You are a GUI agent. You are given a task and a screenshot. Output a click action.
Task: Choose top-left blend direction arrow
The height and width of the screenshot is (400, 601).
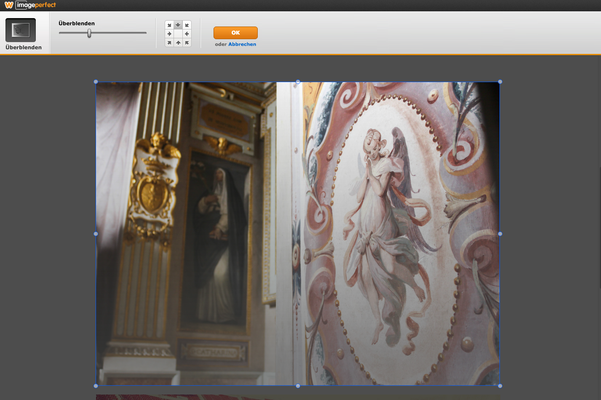pos(169,25)
